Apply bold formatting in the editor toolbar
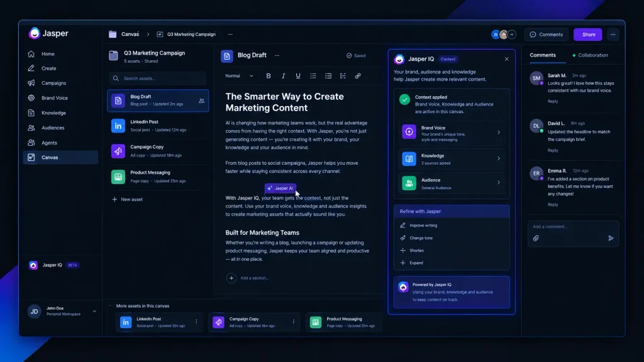 coord(268,76)
